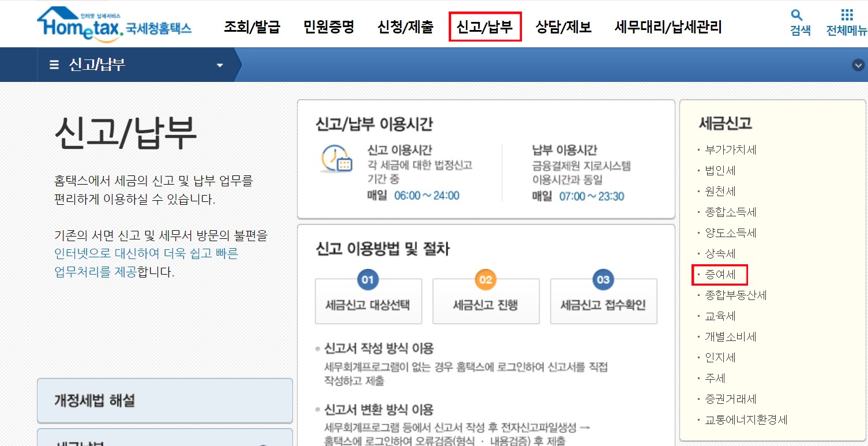Click the clock-calendar icon in 이용시간 panel

pyautogui.click(x=336, y=159)
